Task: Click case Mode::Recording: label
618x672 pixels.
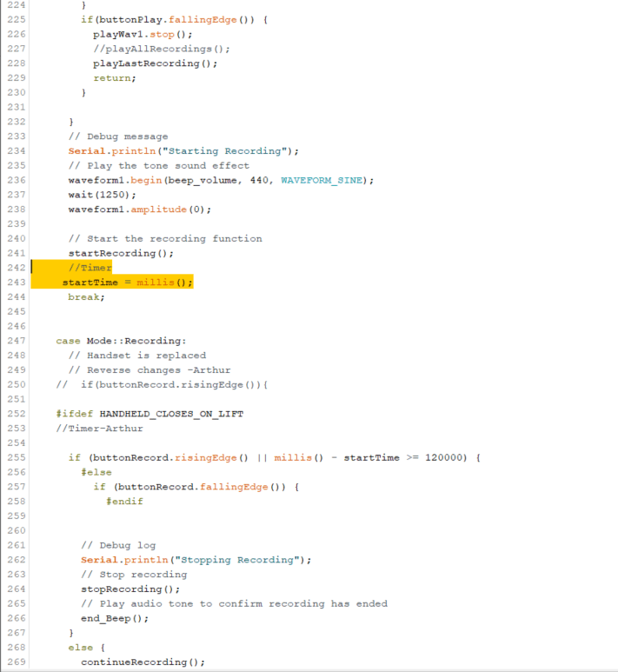Action: click(122, 341)
